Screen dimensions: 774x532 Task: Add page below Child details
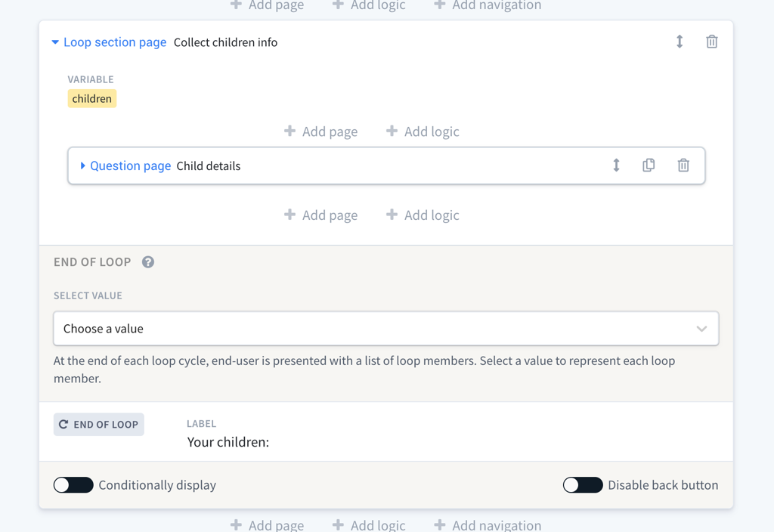(x=321, y=215)
